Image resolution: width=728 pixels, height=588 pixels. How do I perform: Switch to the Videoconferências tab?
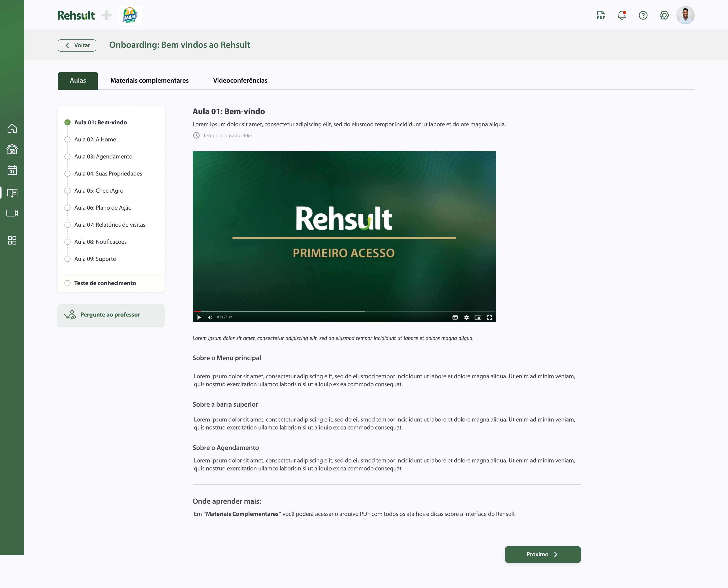click(x=240, y=81)
